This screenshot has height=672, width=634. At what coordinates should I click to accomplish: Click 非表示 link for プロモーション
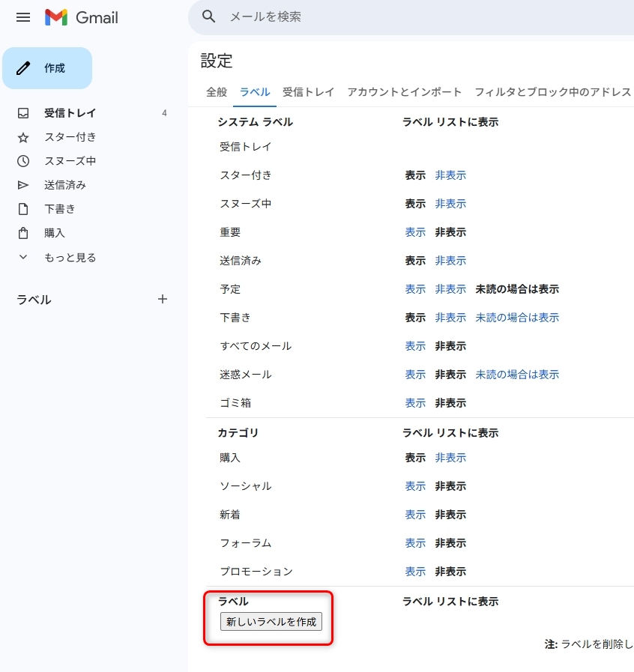point(448,571)
